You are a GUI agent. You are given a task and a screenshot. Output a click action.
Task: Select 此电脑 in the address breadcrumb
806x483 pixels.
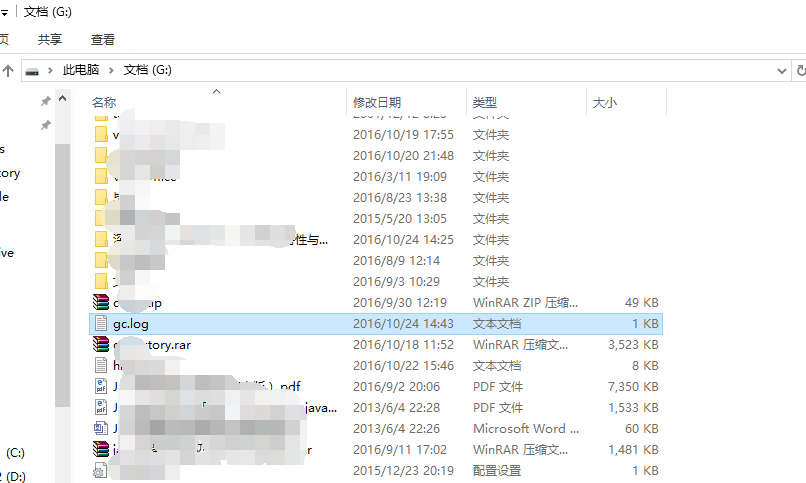pos(81,70)
